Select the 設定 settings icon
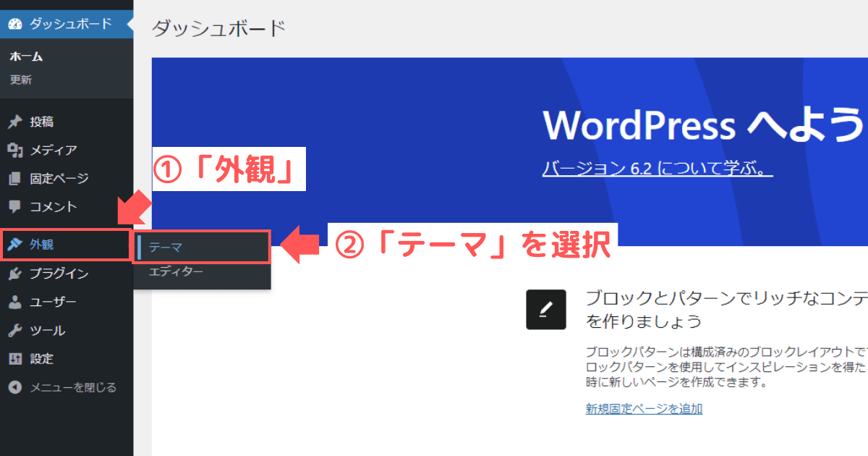Screen dimensions: 868x456 (x=16, y=358)
